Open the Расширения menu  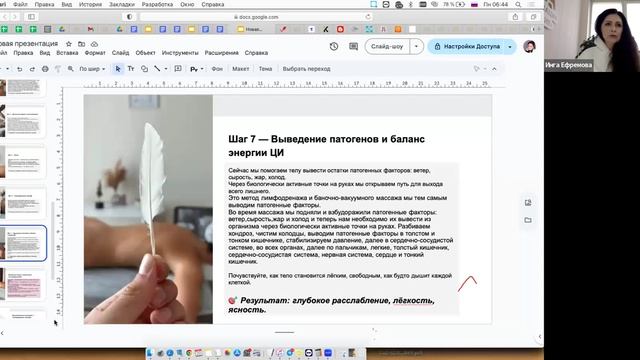221,53
